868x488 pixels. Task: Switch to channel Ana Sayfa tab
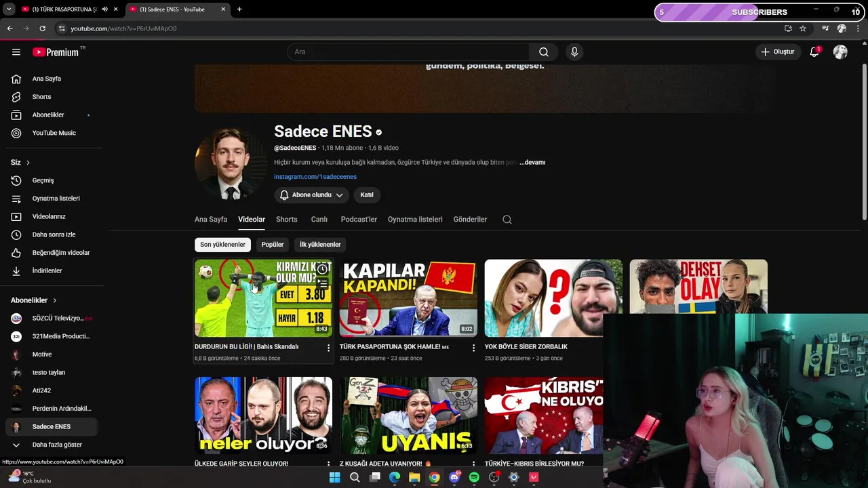tap(211, 220)
